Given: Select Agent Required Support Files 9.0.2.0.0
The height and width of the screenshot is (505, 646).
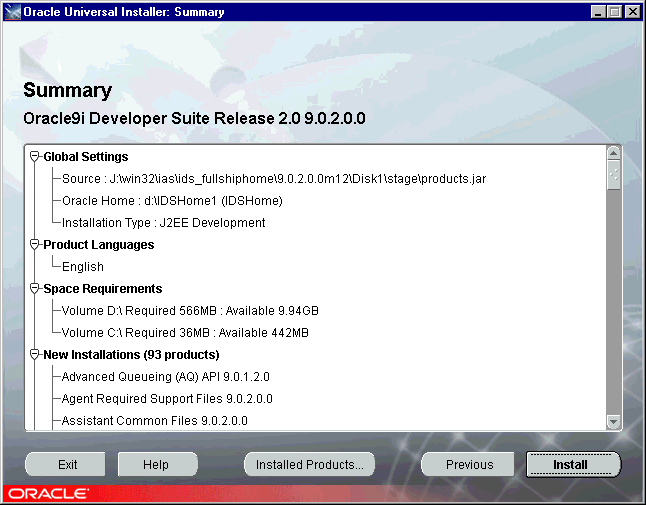Looking at the screenshot, I should (x=167, y=399).
